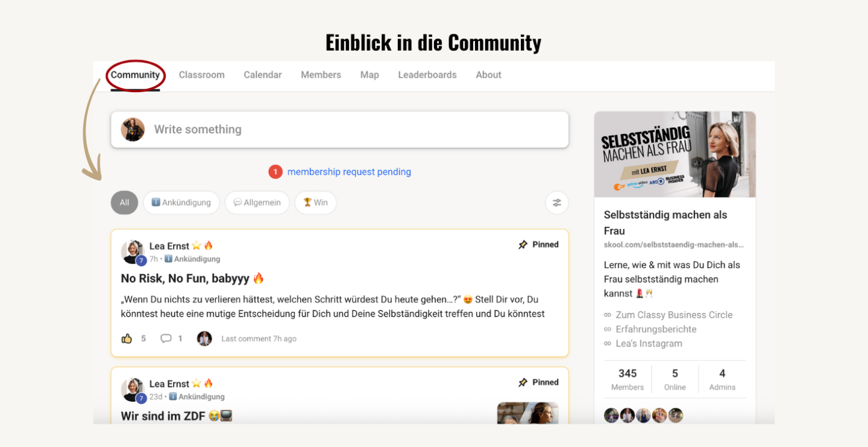Open the Selbstständig machen als Frau group title

665,223
